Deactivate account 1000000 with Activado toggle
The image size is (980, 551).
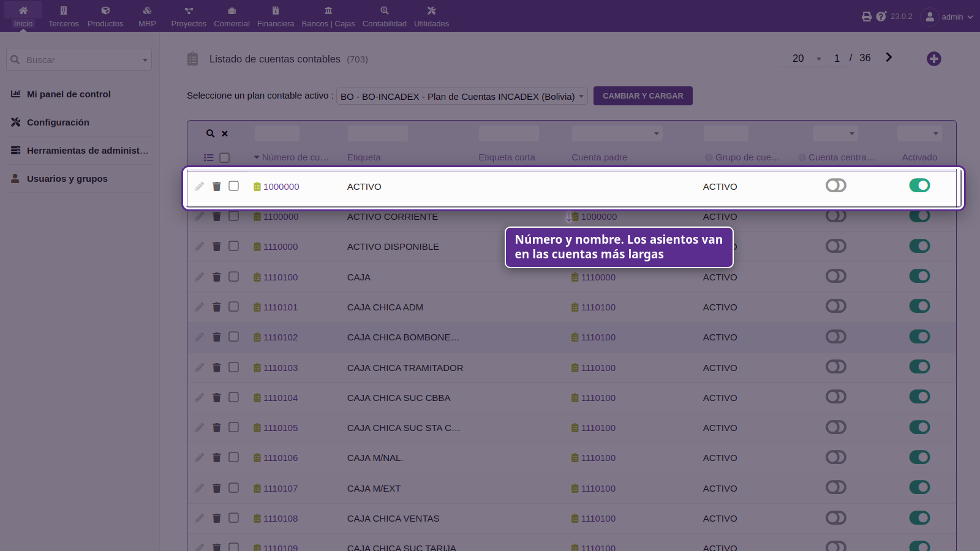pos(919,185)
